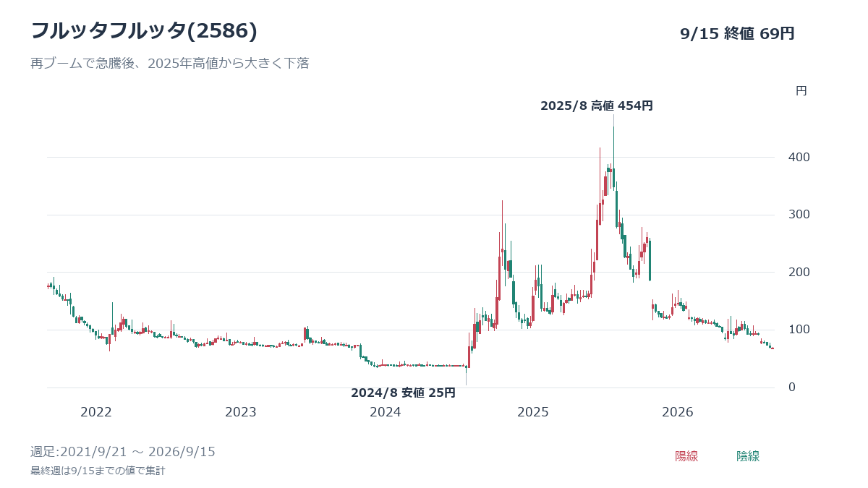Click the 2026 x-axis label

coord(678,412)
